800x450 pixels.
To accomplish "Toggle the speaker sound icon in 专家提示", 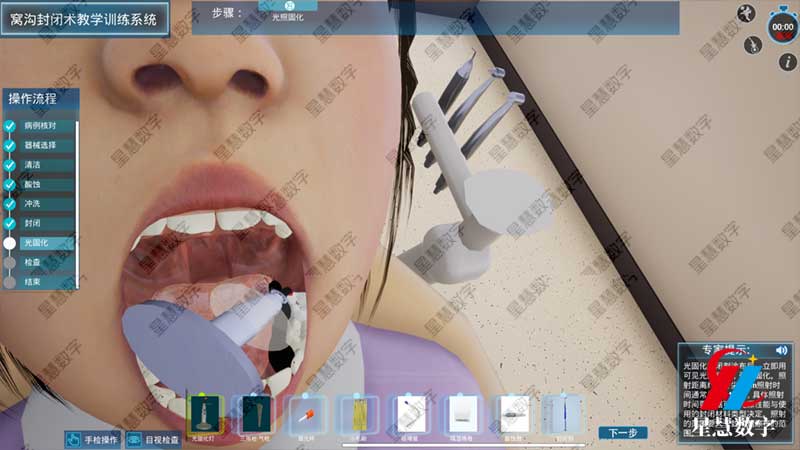I will 781,350.
